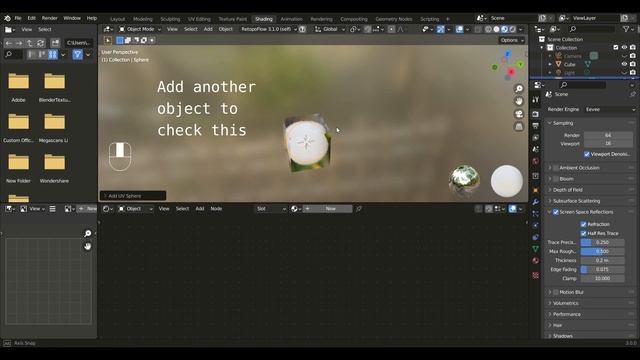Refresh the file browser list
The width and height of the screenshot is (640, 360).
(x=40, y=43)
